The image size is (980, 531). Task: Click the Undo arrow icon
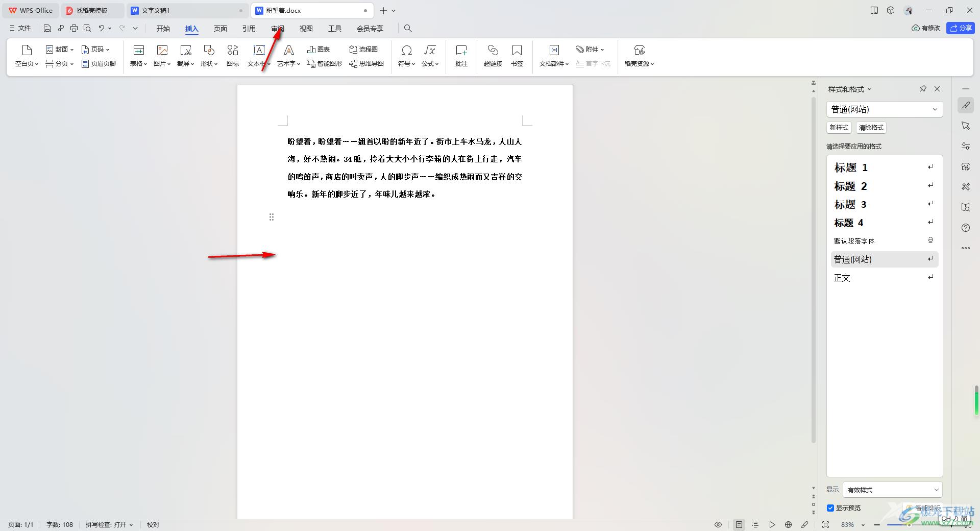tap(101, 29)
